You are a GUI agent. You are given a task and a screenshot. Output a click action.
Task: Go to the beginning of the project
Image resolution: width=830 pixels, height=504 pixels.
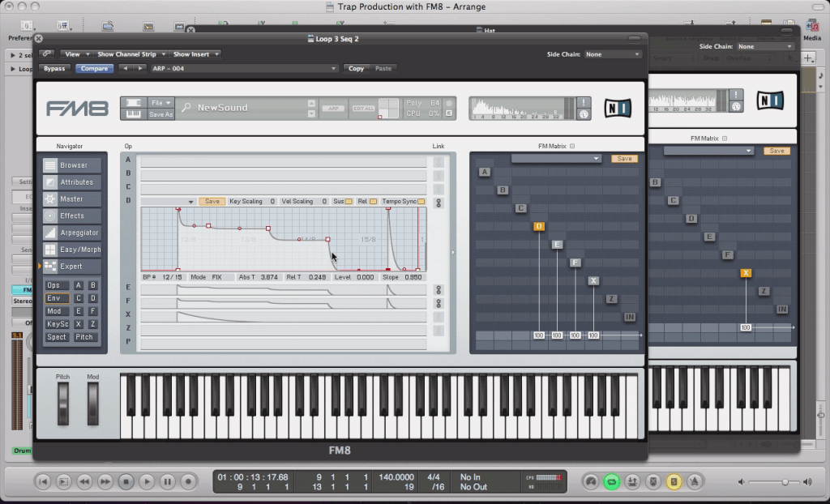[x=43, y=482]
